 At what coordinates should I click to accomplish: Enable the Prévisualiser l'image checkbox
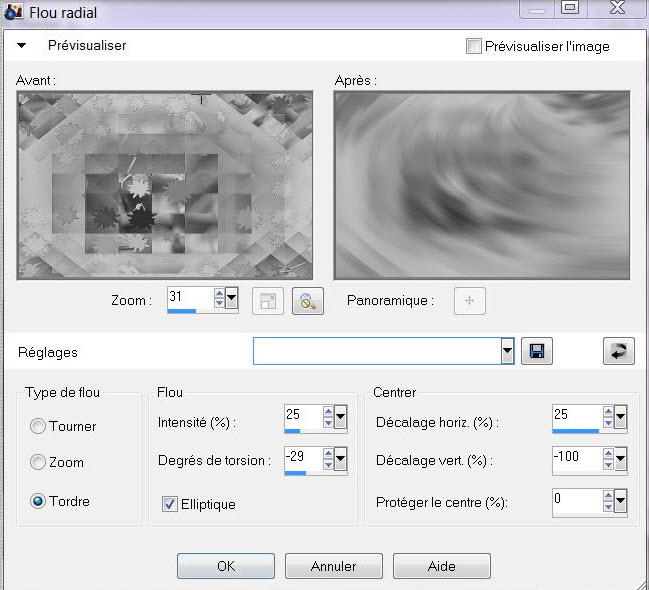pos(474,46)
